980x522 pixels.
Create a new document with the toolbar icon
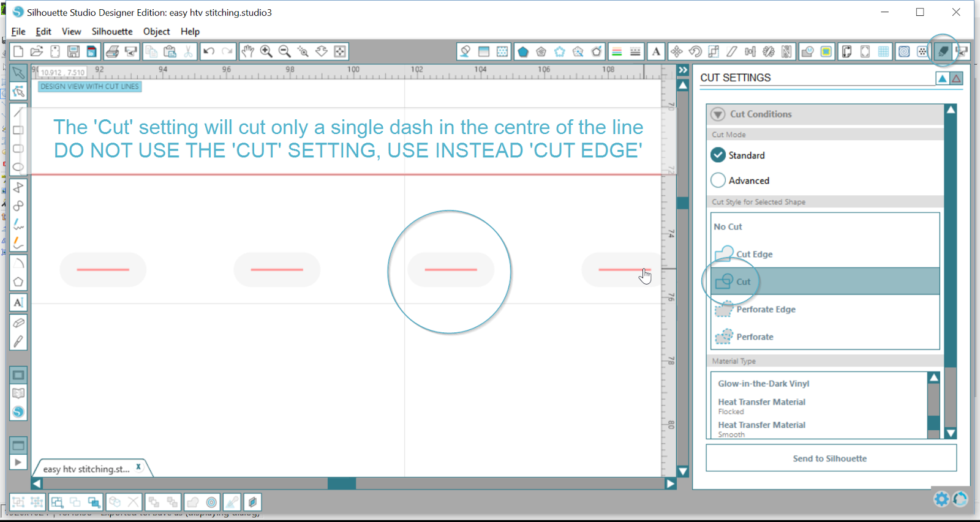point(18,51)
